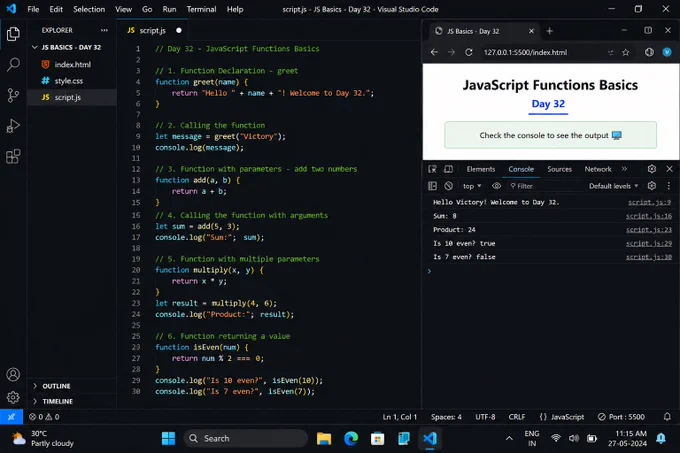
Task: Open the Run menu
Action: [169, 9]
